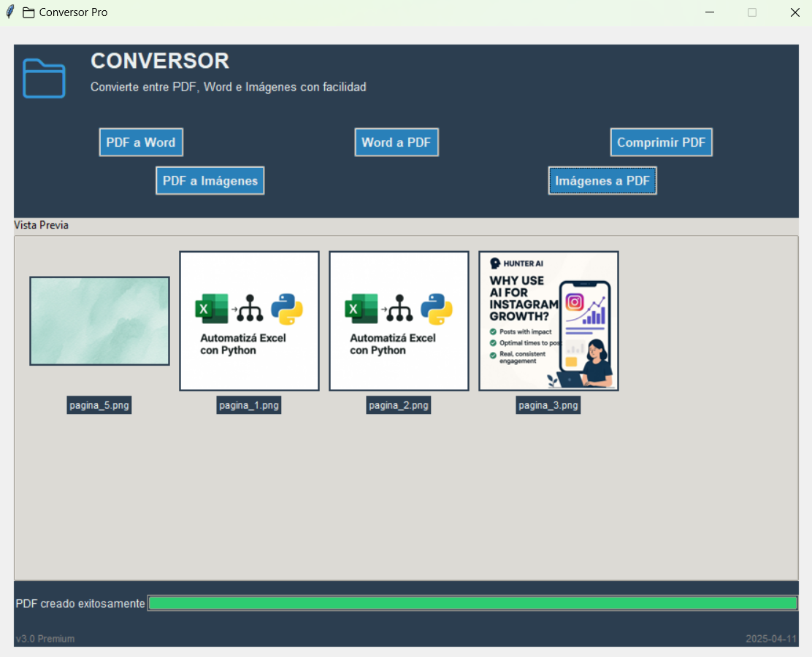The image size is (812, 657).
Task: Click the pagina_3.png file label
Action: [548, 405]
